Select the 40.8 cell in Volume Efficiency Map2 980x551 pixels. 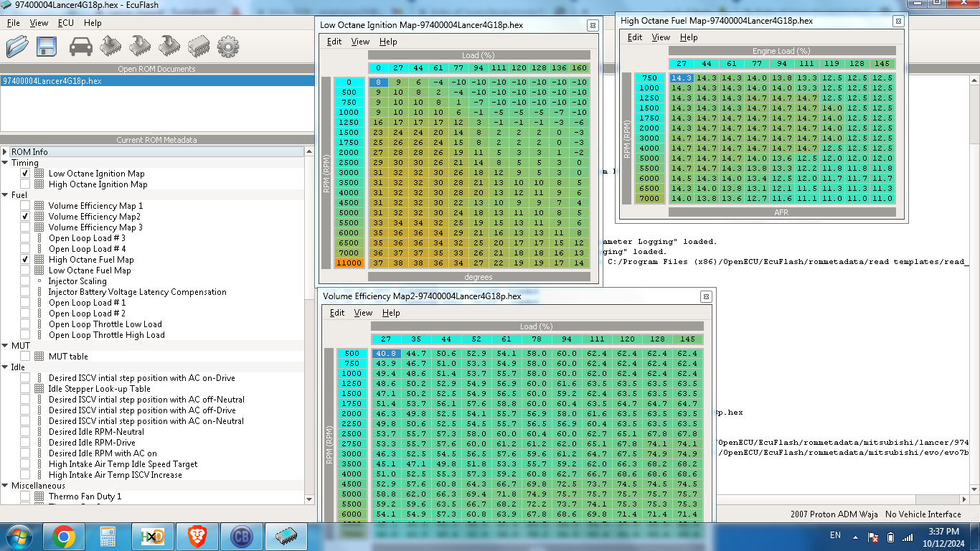(x=385, y=354)
